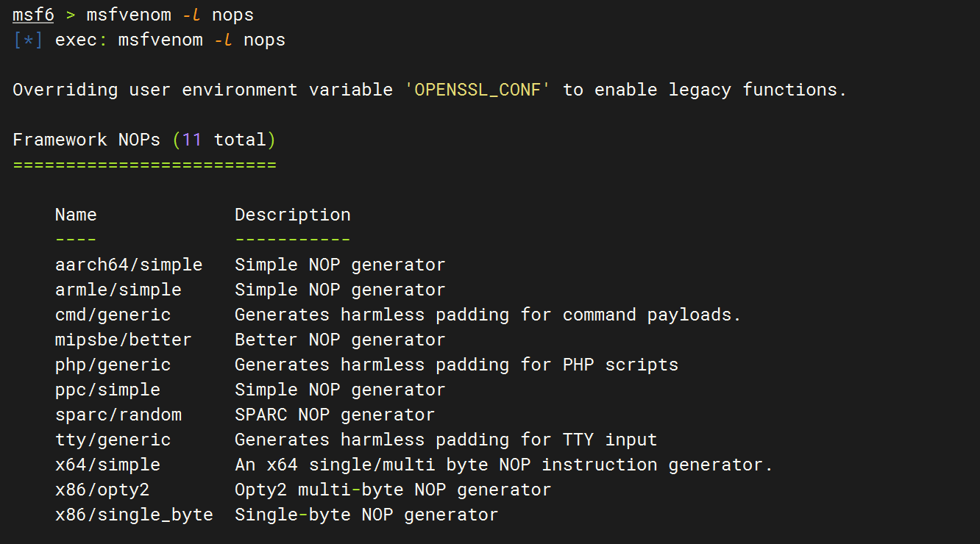
Task: Select the sparc/random entry
Action: (x=118, y=415)
